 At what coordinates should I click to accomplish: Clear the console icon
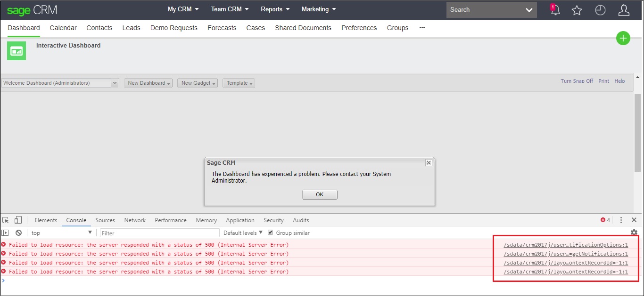click(x=18, y=233)
